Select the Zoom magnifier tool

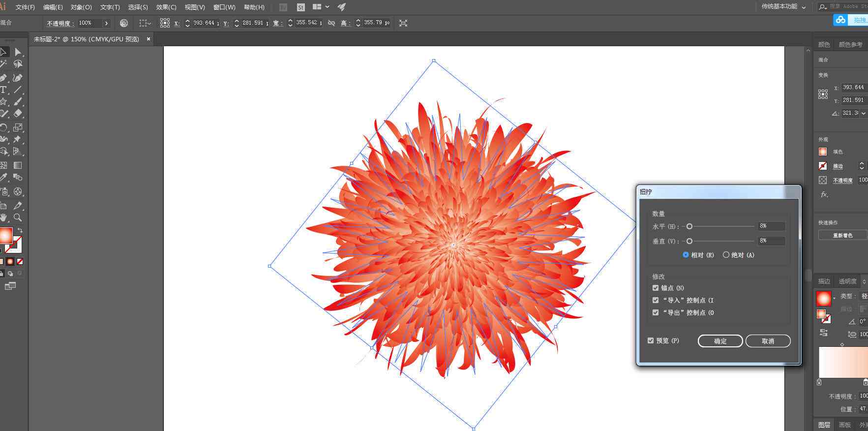coord(18,217)
